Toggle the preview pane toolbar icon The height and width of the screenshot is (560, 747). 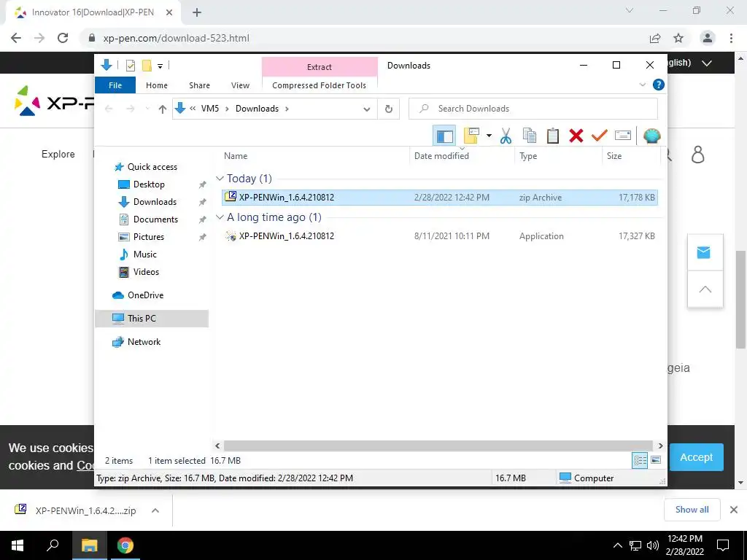coord(444,136)
